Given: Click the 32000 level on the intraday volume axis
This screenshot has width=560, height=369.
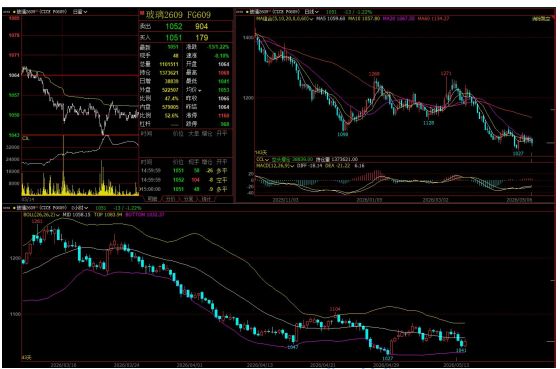Looking at the screenshot, I should [13, 147].
